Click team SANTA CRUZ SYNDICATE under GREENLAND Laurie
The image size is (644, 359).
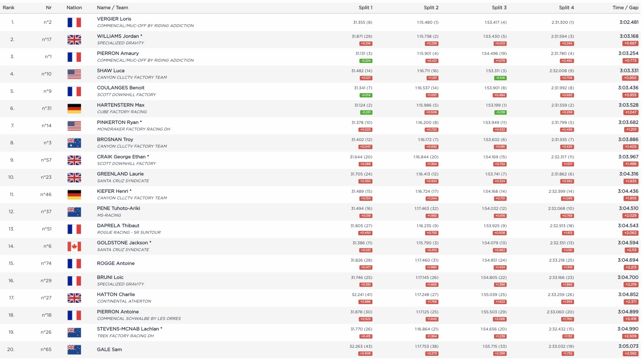pyautogui.click(x=123, y=181)
